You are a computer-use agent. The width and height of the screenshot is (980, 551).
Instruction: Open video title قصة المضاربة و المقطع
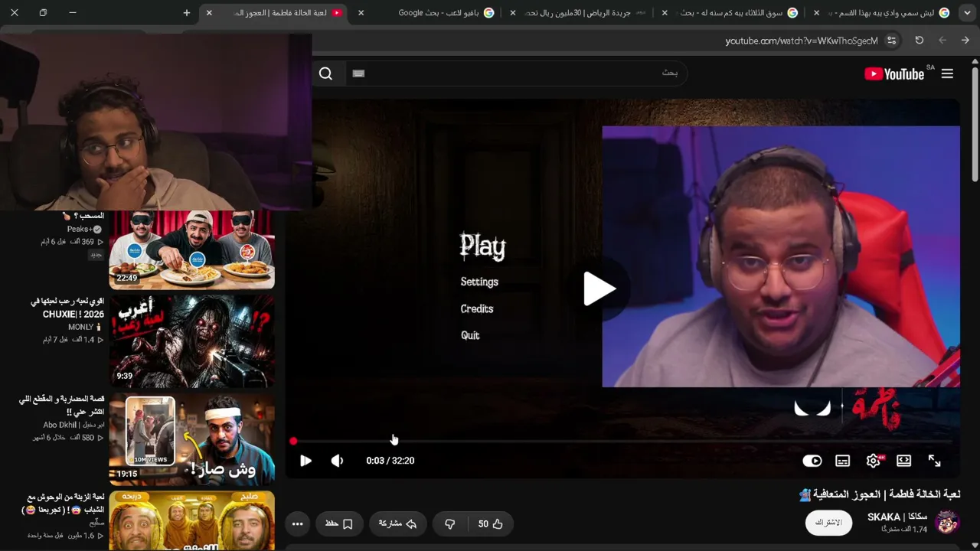point(61,405)
